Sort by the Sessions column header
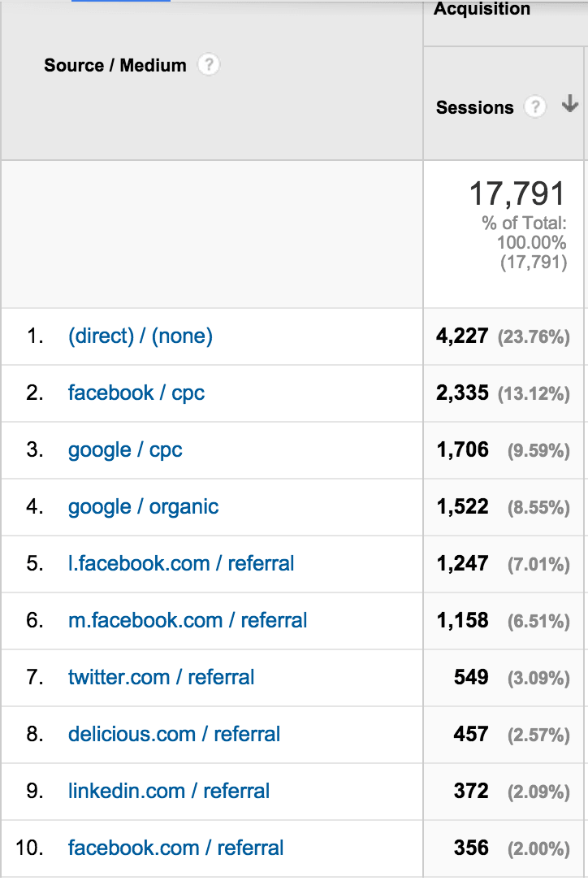 (474, 107)
